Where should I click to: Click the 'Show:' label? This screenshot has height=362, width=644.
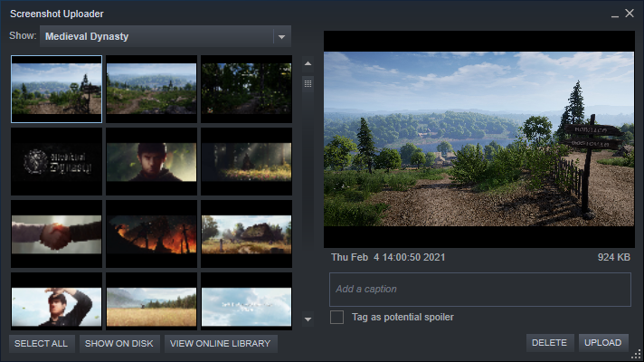tap(23, 36)
